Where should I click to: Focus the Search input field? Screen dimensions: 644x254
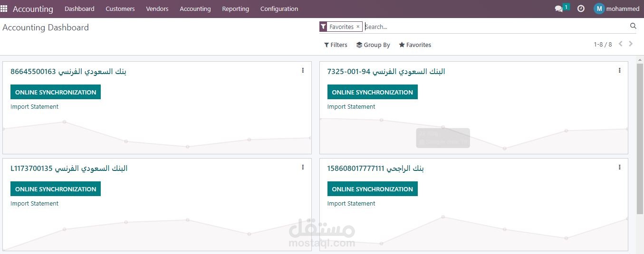coord(496,27)
